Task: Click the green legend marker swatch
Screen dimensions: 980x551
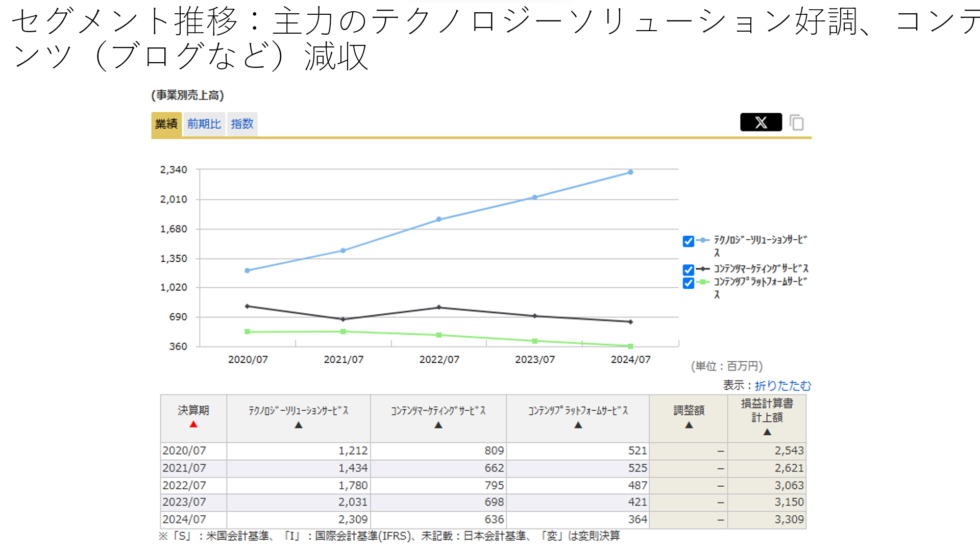Action: point(703,282)
